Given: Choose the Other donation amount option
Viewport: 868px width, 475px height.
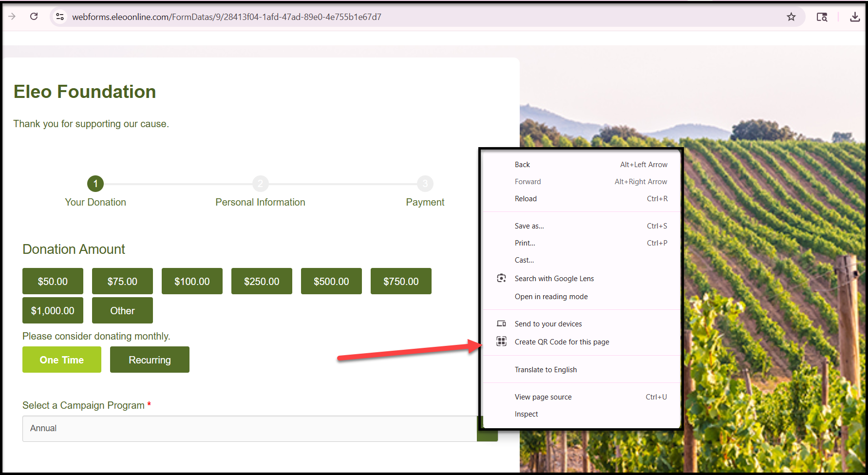Looking at the screenshot, I should click(x=122, y=310).
